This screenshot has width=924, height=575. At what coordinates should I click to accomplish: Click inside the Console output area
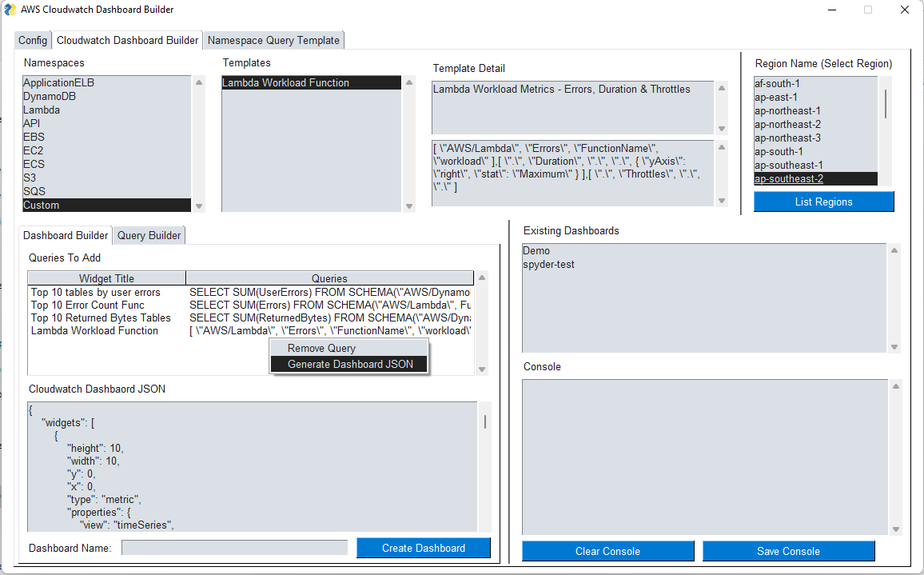705,457
